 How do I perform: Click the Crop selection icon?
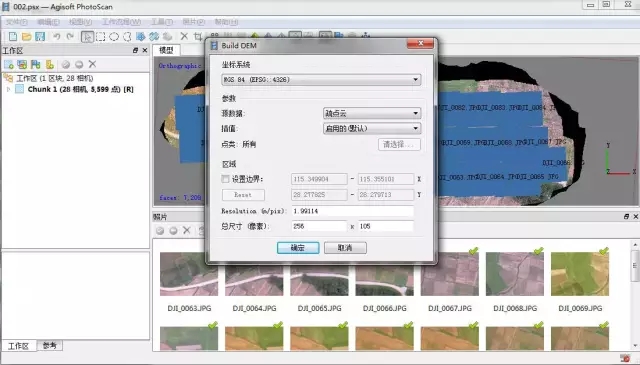[198, 37]
